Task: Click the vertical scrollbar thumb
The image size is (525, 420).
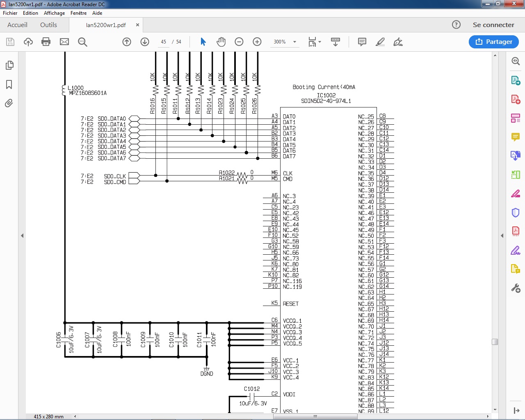Action: (495, 342)
